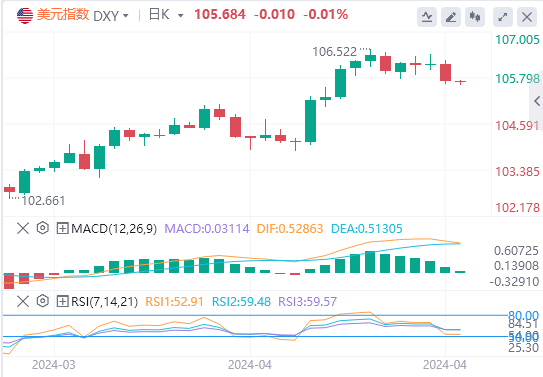Viewport: 543px width, 377px height.
Task: Open RSI settings hexagon icon
Action: point(43,301)
